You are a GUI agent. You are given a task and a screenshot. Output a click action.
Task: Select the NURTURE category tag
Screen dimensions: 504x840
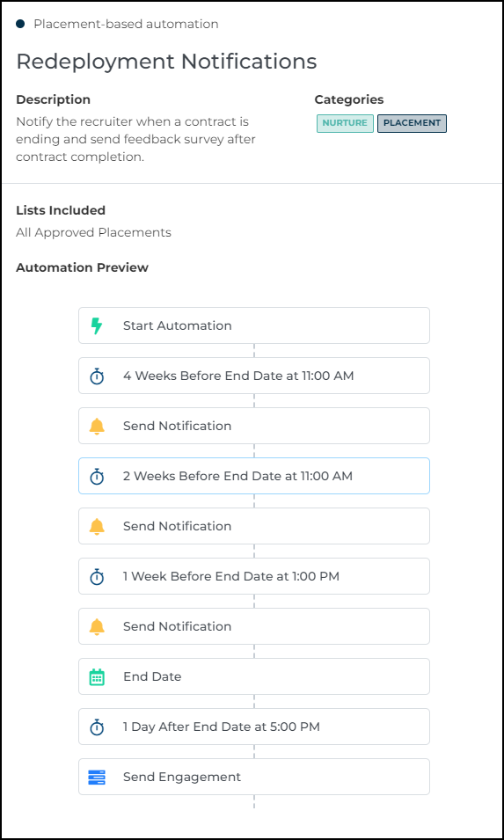pos(345,123)
